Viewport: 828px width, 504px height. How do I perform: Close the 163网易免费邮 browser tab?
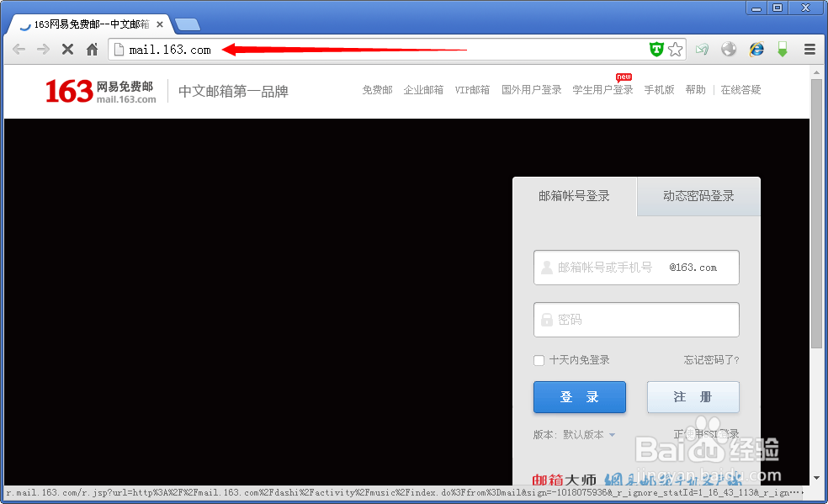(x=160, y=24)
